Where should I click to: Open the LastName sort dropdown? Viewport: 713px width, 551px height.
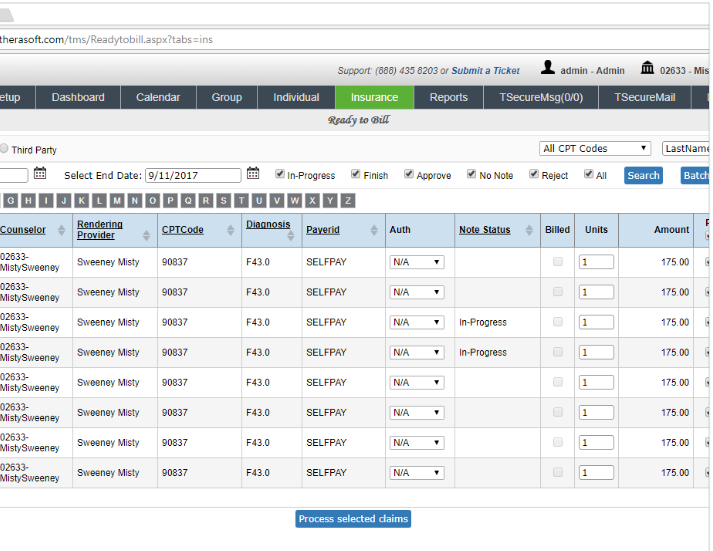(x=686, y=148)
